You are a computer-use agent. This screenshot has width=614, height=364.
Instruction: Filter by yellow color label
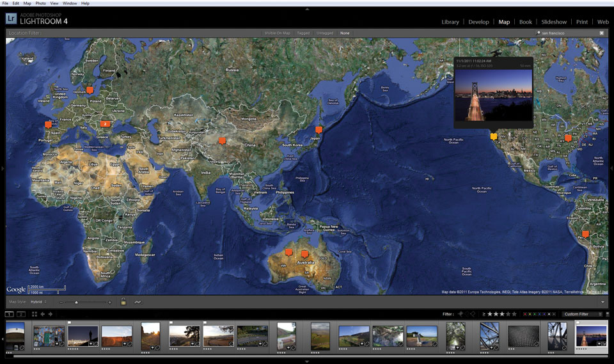530,314
